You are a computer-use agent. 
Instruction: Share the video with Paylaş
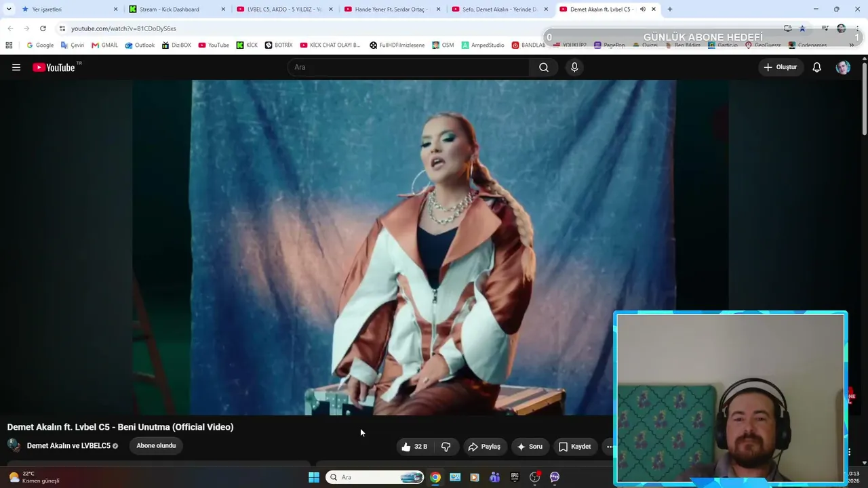tap(484, 447)
